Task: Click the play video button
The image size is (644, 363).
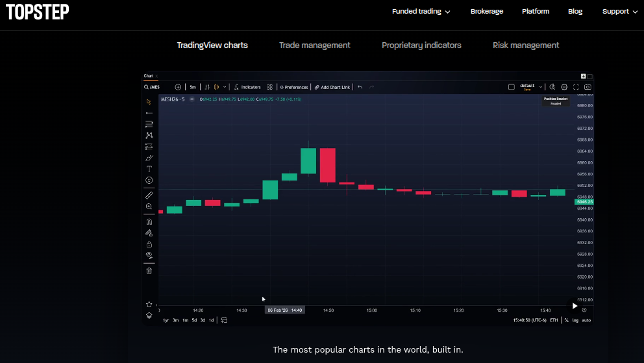Action: [x=575, y=306]
